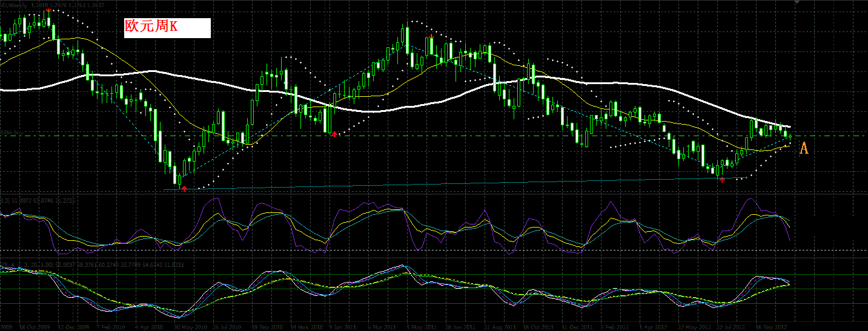
Task: Click the red down arrow at the top-left 2009 high
Action: (x=48, y=11)
